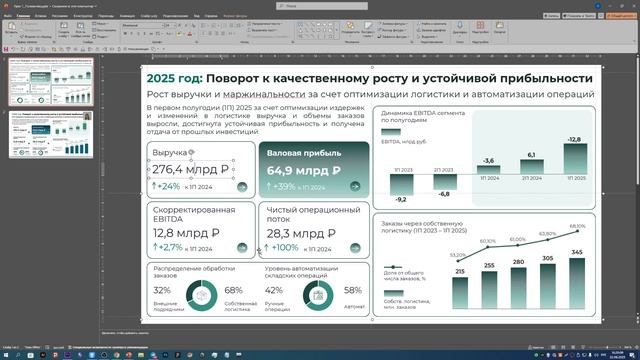Toggle bold formatting
The width and height of the screenshot is (640, 360).
125,33
